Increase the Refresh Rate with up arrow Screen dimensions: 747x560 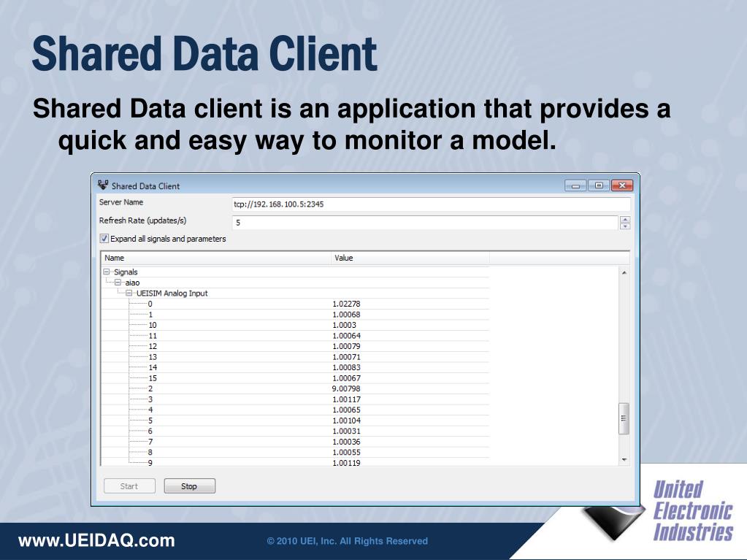626,220
